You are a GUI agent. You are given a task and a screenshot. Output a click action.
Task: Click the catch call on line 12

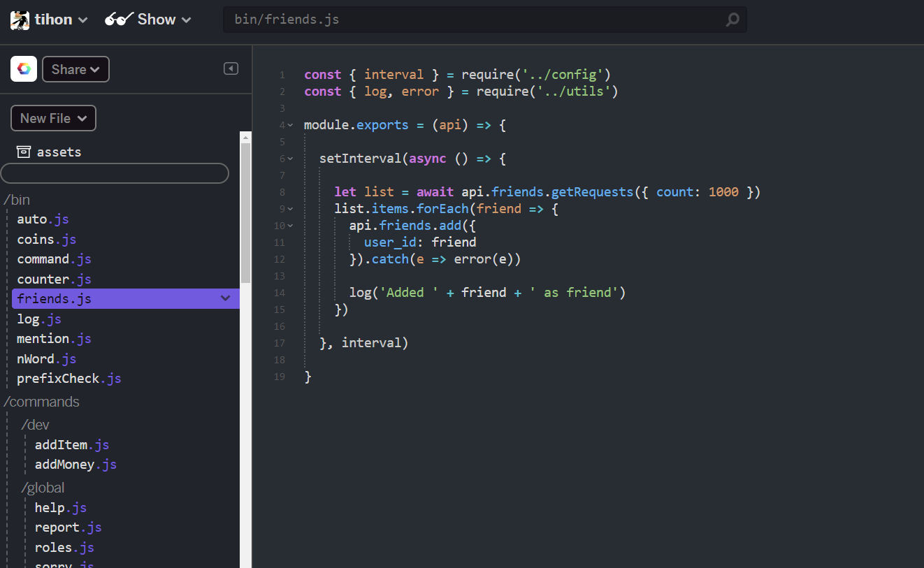point(390,259)
